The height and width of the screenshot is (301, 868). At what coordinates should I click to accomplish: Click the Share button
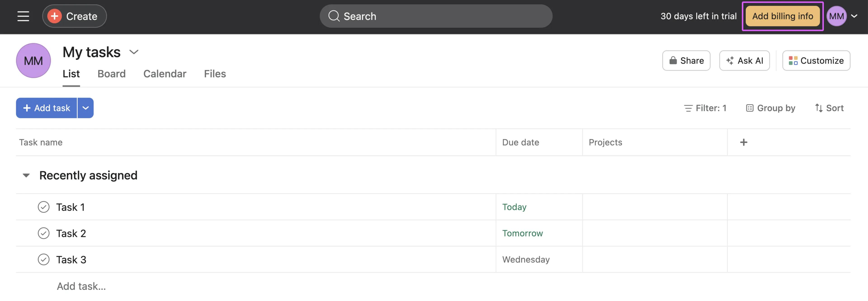coord(686,61)
